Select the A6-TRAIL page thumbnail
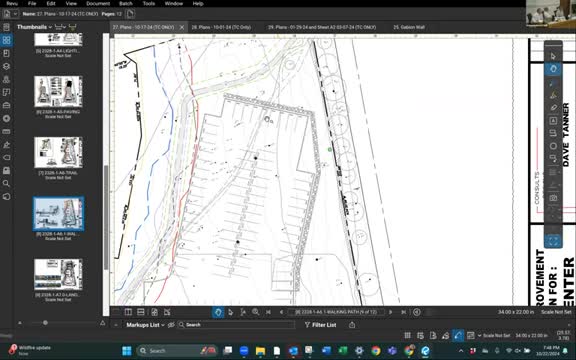Image resolution: width=576 pixels, height=360 pixels. [x=58, y=152]
